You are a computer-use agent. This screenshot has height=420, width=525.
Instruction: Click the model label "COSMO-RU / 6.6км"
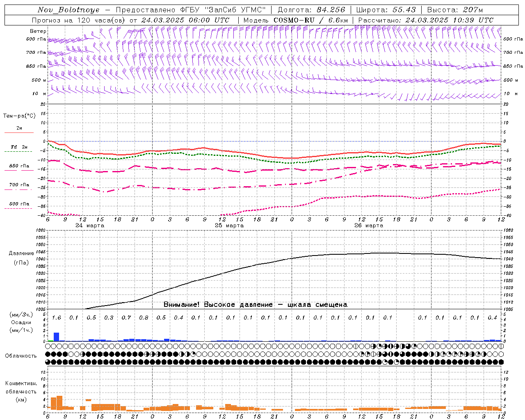pyautogui.click(x=310, y=20)
